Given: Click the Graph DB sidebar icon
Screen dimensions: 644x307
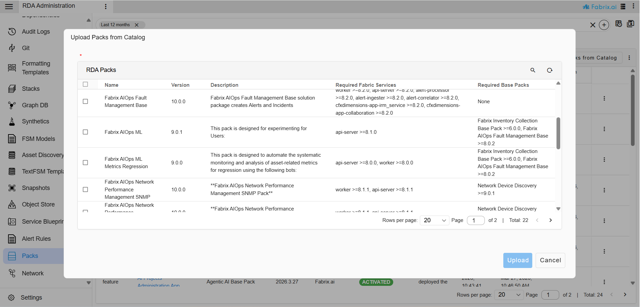Looking at the screenshot, I should pyautogui.click(x=12, y=105).
